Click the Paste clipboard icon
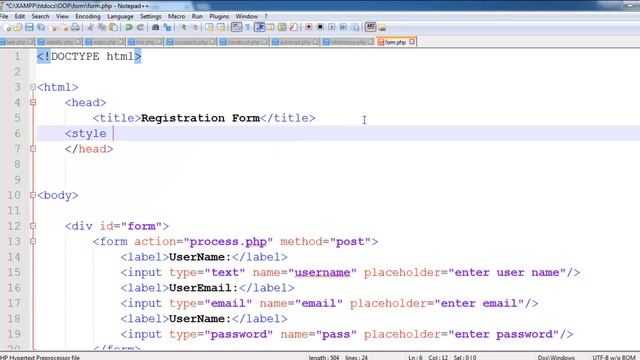 click(x=113, y=27)
